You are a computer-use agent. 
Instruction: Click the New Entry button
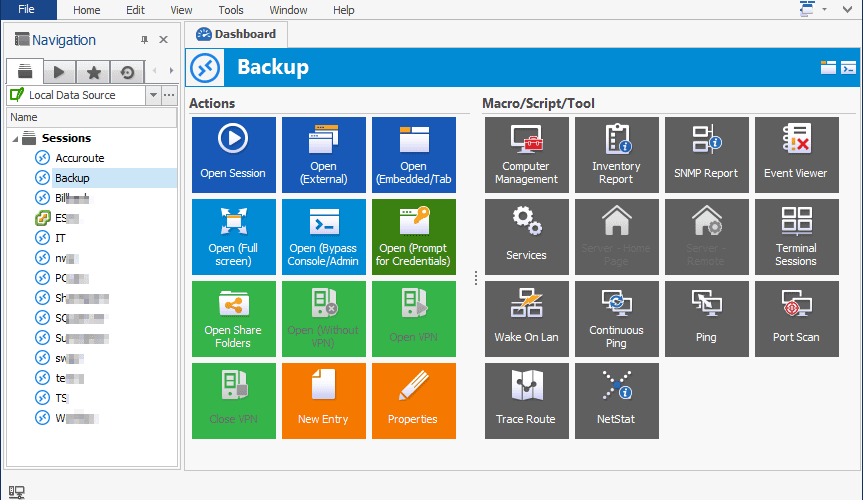coord(323,398)
